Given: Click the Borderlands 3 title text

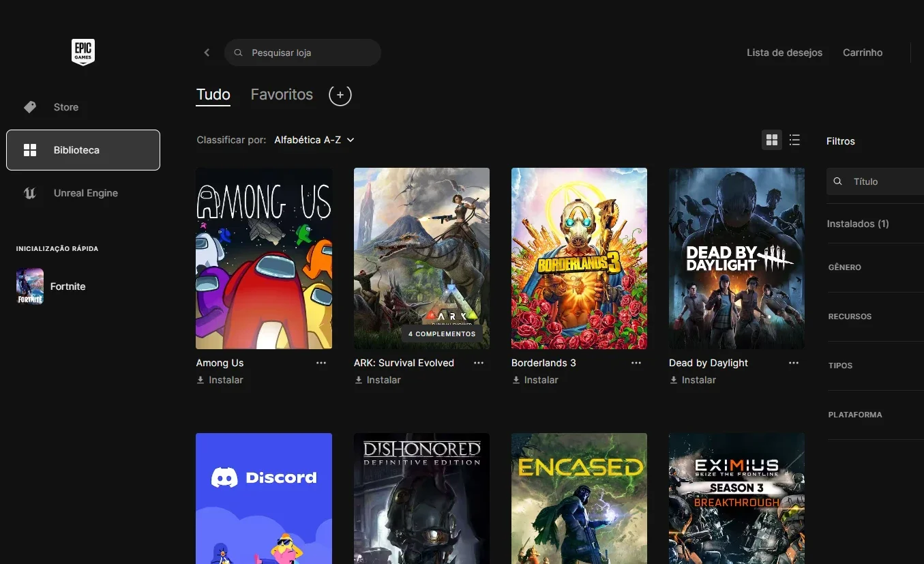Looking at the screenshot, I should point(543,363).
